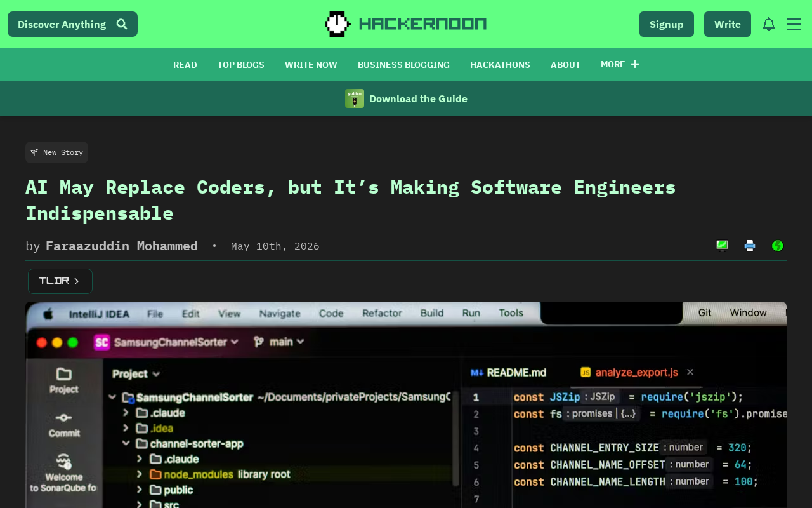Click the search magnifier icon

point(122,24)
